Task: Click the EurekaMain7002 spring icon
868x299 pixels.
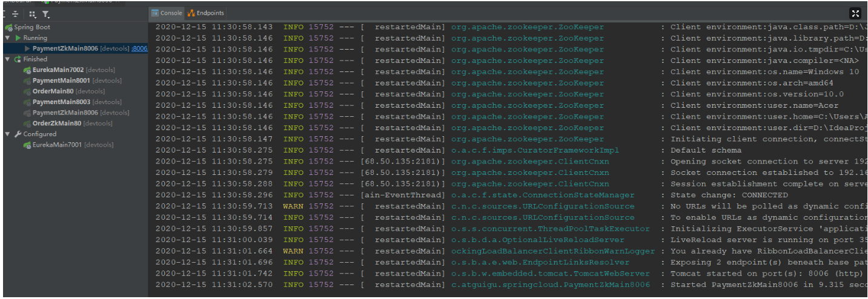Action: [x=27, y=70]
